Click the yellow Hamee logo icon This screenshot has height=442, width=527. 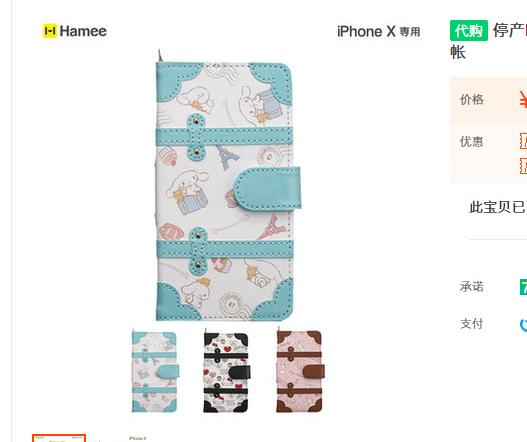pos(50,31)
